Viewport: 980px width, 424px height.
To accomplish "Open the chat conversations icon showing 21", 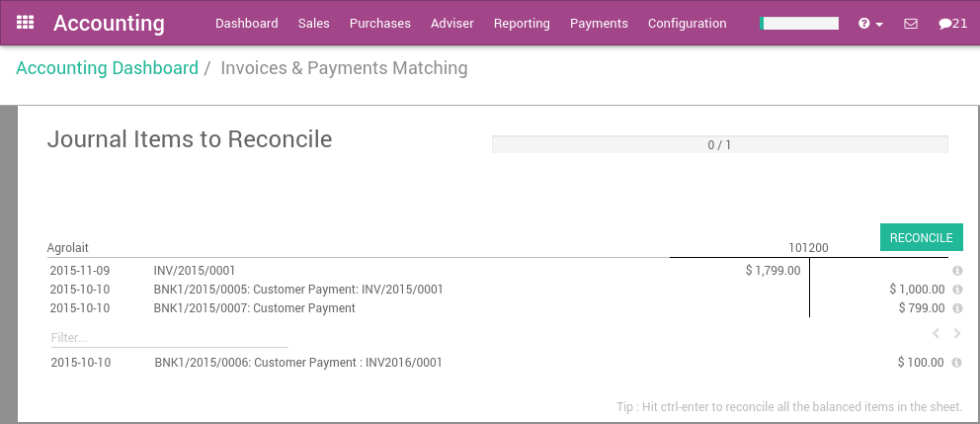I will coord(952,24).
